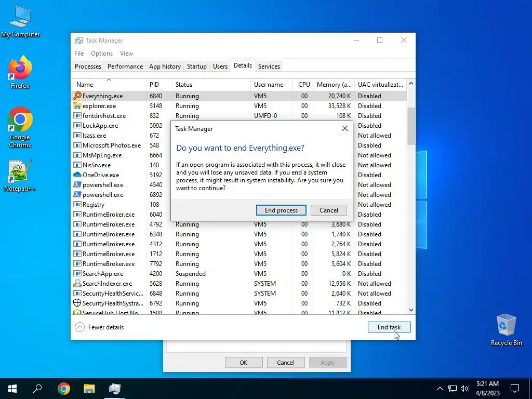The height and width of the screenshot is (399, 532).
Task: Select the SecurityHealthServic... row
Action: (239, 294)
